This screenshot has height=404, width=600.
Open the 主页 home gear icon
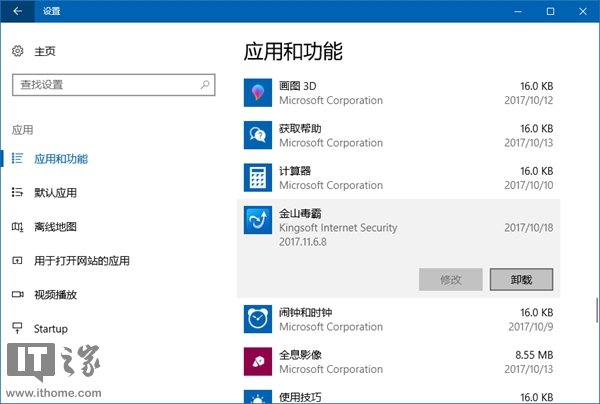pos(18,51)
